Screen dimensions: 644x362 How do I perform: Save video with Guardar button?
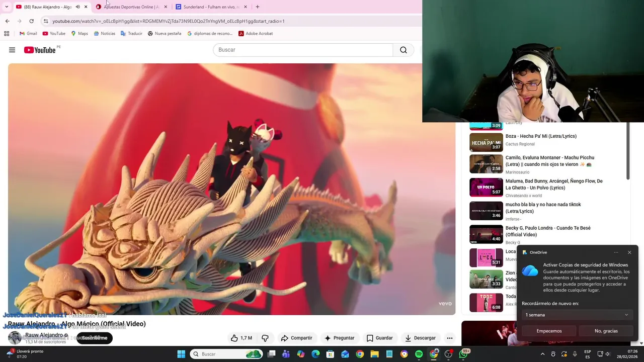point(380,338)
